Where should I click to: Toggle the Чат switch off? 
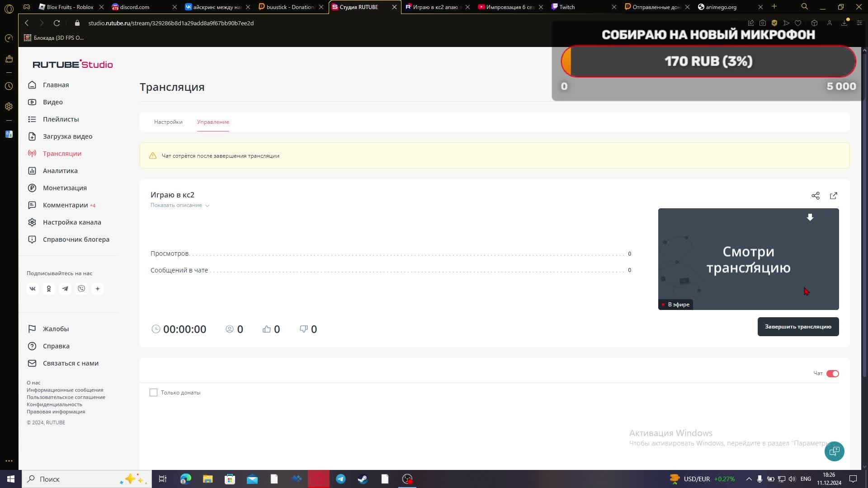pos(832,374)
